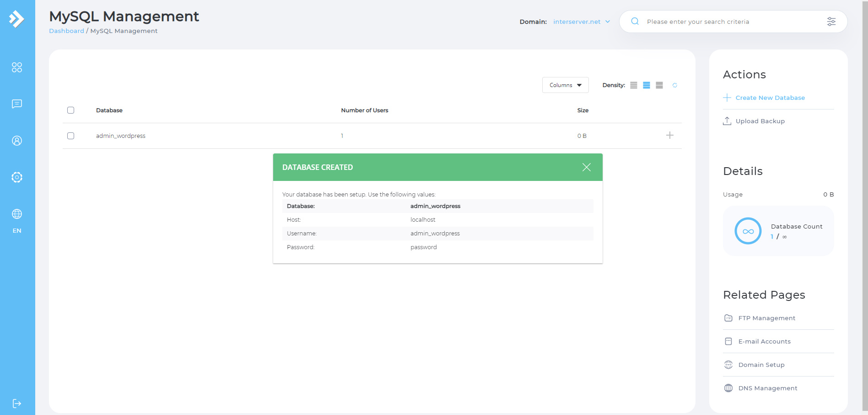This screenshot has width=868, height=415.
Task: Click the page vertical scrollbar
Action: coord(865,206)
